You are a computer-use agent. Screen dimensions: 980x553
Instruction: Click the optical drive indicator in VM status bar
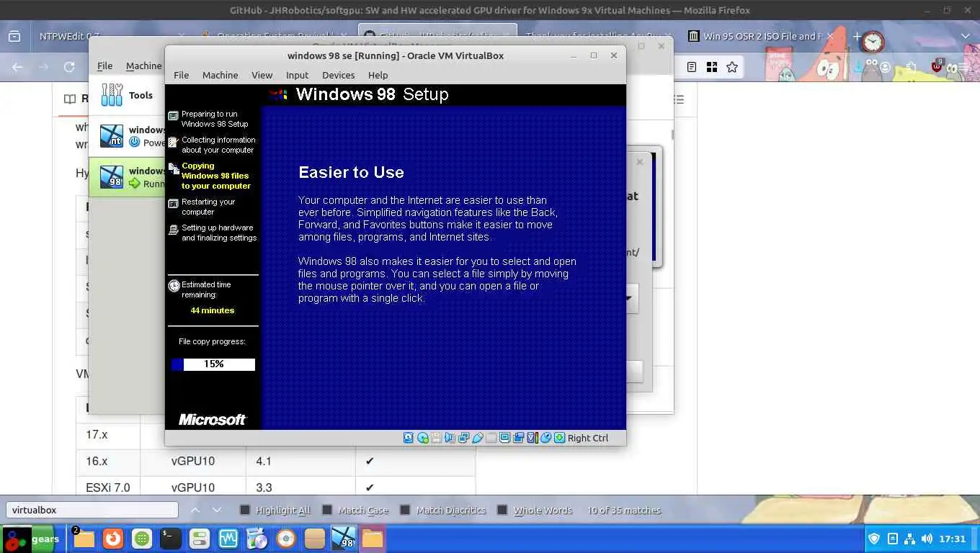(x=423, y=438)
